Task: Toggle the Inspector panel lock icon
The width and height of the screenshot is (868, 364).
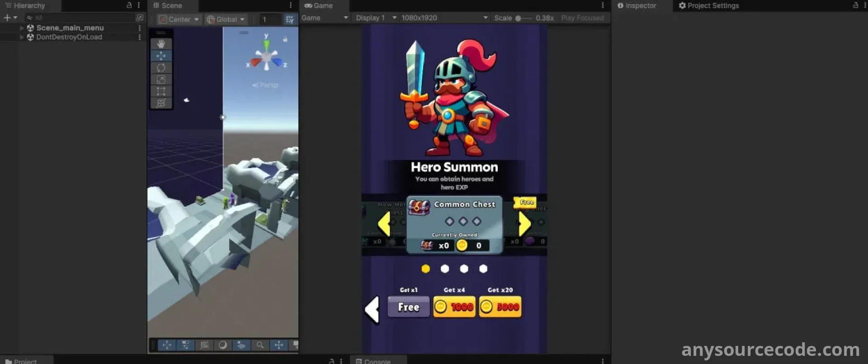Action: point(855,5)
